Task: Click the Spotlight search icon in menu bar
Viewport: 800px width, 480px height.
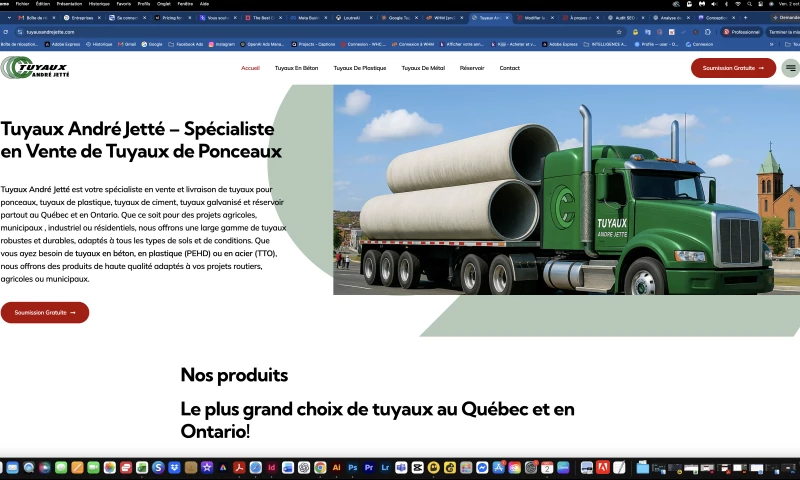Action: pos(749,4)
